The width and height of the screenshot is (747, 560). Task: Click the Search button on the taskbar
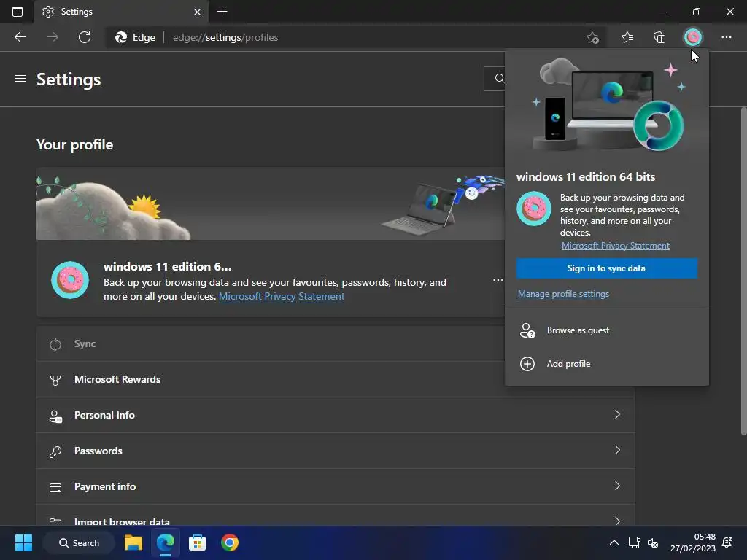[x=79, y=542]
